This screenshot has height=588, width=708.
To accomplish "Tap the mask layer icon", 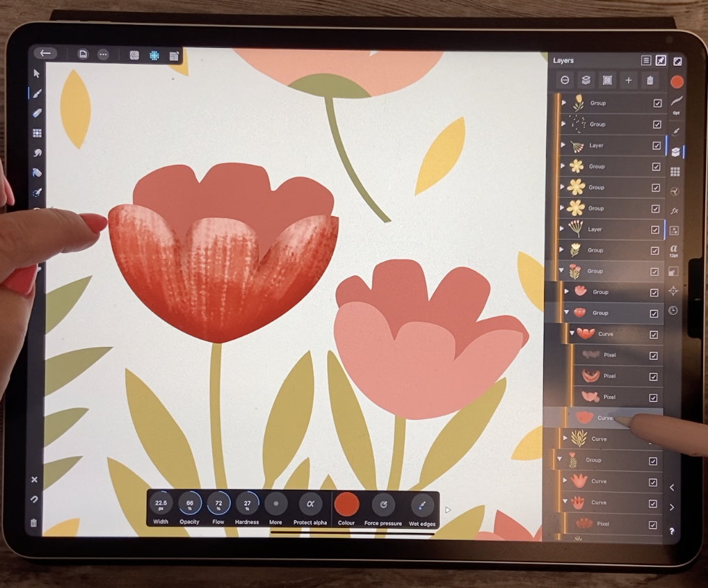I will (607, 81).
